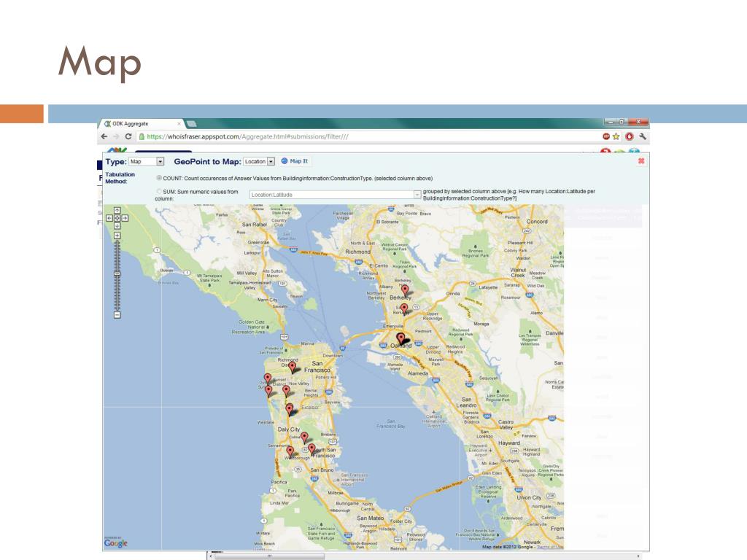Screen dimensions: 747x560
Task: Open a new browser tab
Action: [x=192, y=124]
